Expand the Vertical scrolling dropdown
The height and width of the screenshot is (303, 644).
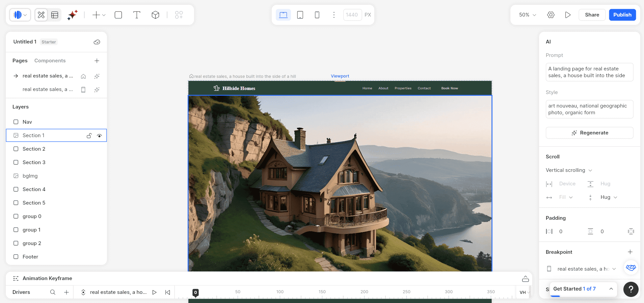coord(569,170)
